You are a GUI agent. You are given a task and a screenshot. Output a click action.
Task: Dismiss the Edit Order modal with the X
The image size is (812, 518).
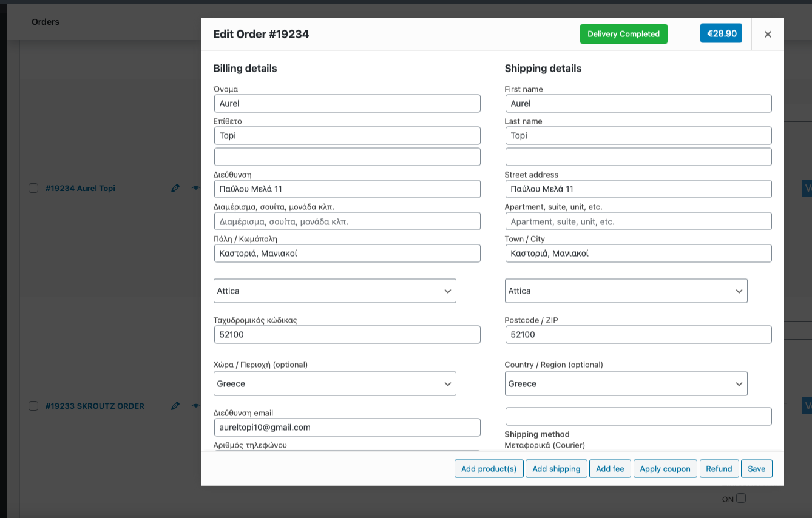coord(767,34)
